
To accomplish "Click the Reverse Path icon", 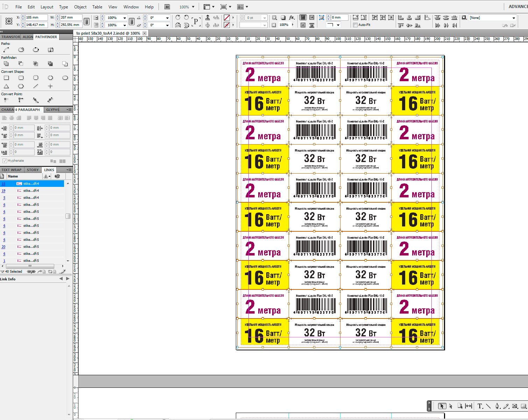I will pos(50,50).
